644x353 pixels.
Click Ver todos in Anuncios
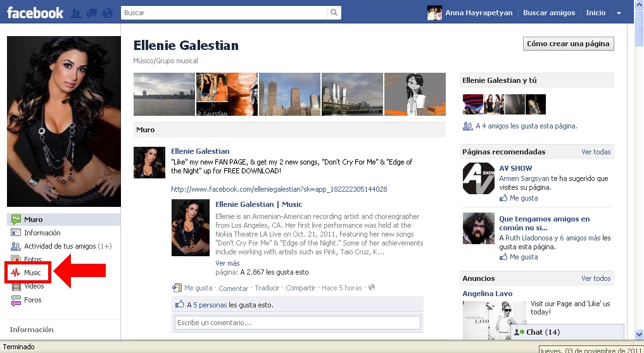click(x=596, y=278)
